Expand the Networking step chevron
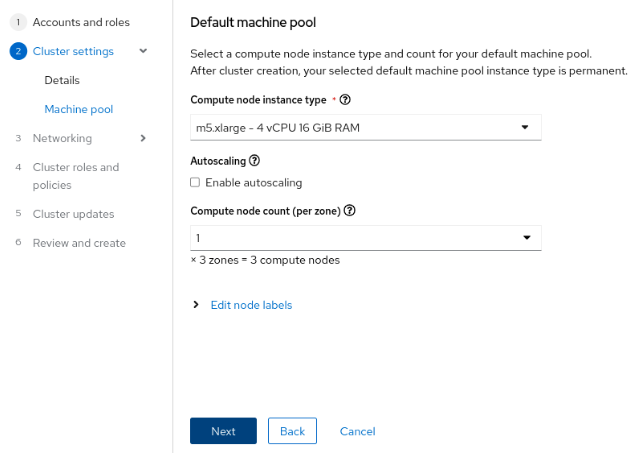633x453 pixels. (143, 138)
